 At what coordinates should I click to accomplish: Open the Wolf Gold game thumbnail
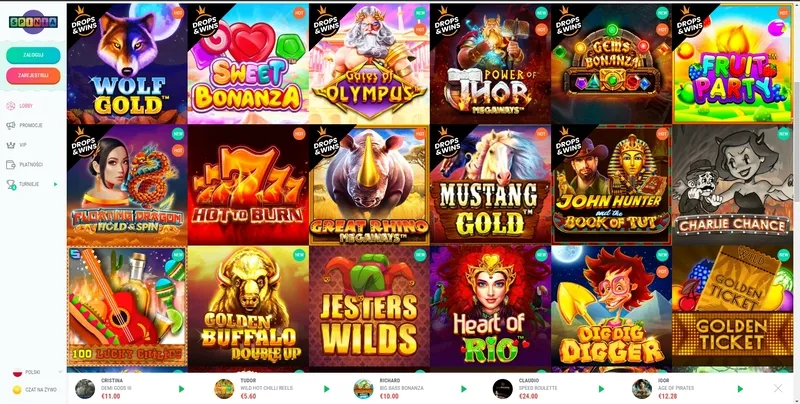(127, 64)
